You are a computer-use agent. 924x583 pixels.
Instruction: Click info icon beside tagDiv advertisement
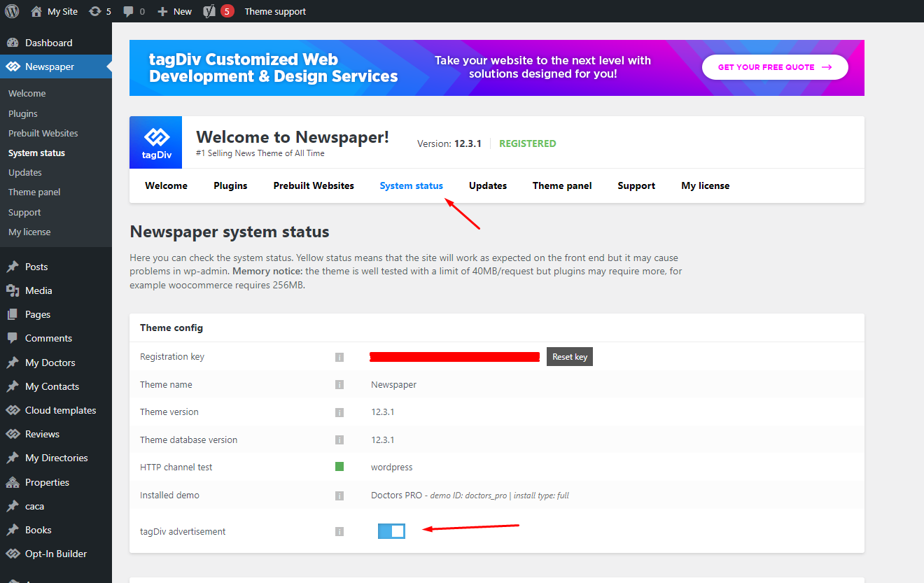pyautogui.click(x=339, y=531)
